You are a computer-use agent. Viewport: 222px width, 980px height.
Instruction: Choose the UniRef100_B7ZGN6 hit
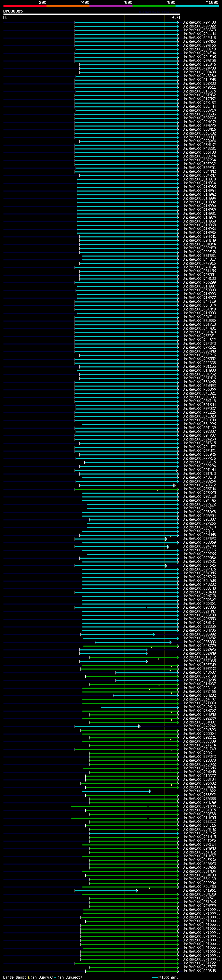pyautogui.click(x=199, y=768)
